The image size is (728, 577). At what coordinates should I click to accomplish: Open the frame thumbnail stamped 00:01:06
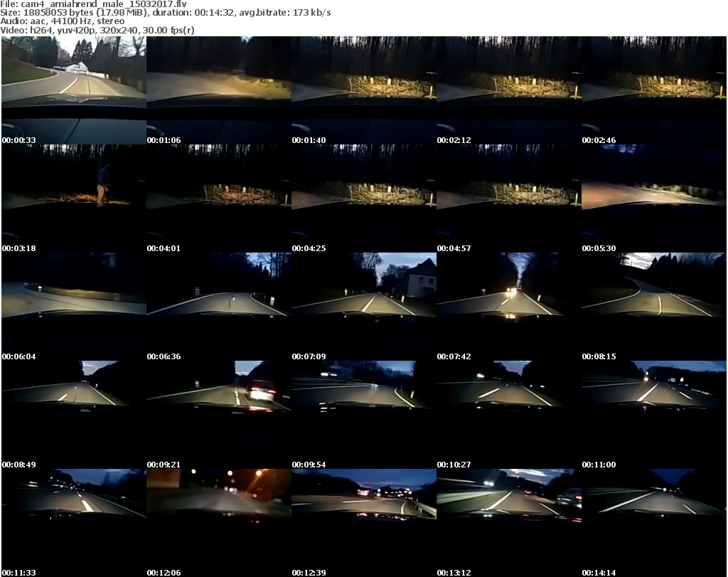coord(219,90)
